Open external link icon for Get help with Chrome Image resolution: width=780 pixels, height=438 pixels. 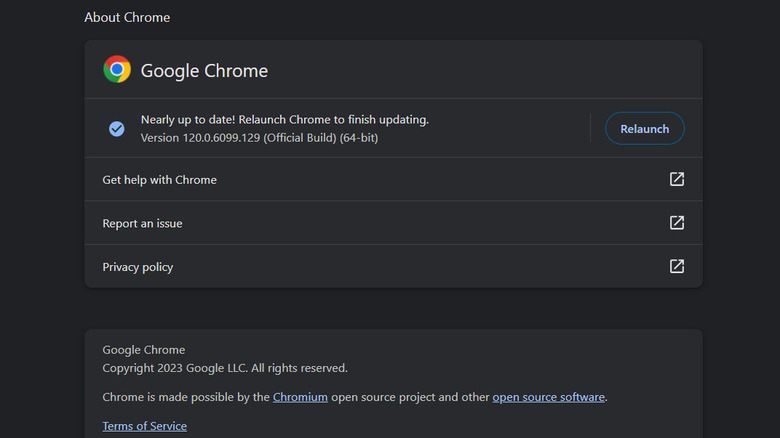coord(677,179)
